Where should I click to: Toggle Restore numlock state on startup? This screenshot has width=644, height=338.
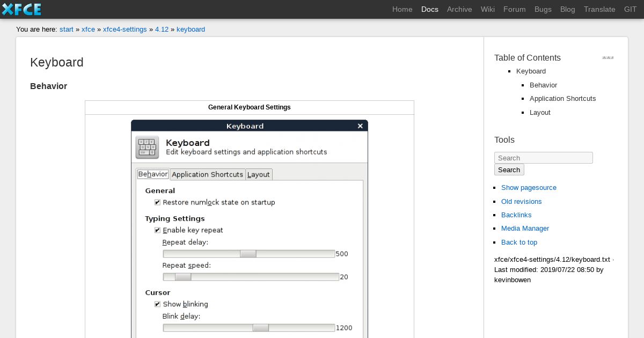point(157,202)
